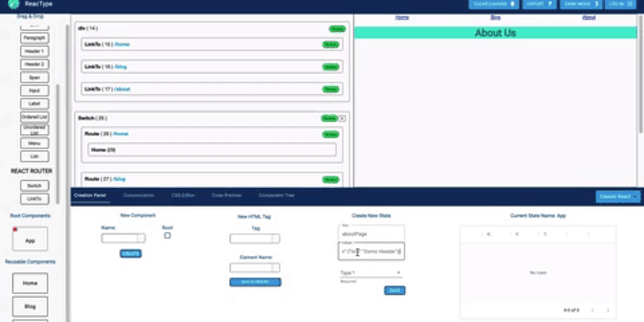Go to previous page of state table
644x322 pixels.
click(x=591, y=310)
